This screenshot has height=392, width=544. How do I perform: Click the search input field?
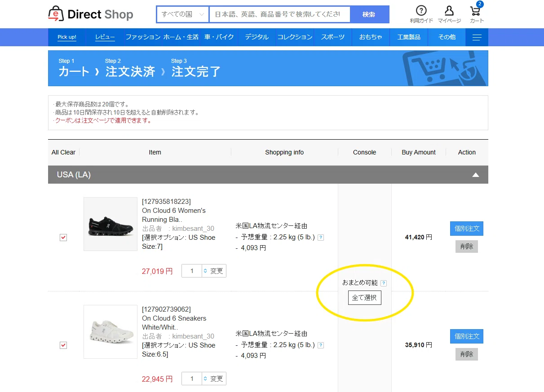pos(279,14)
